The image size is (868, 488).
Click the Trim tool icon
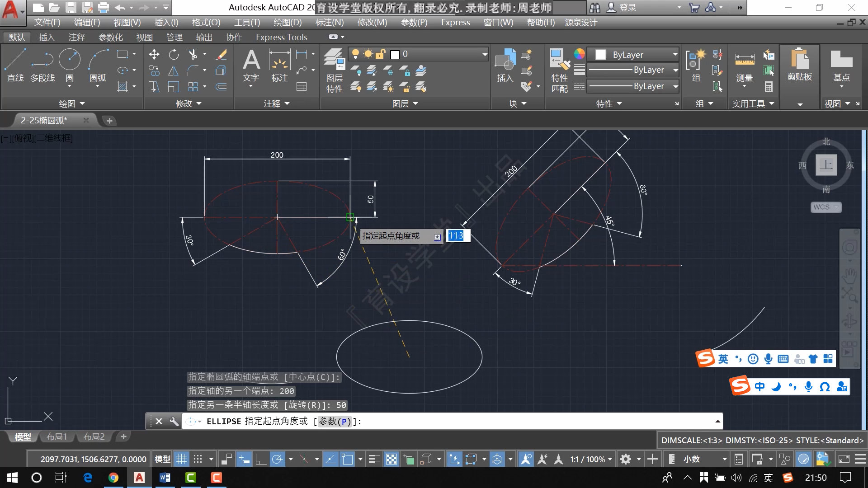pos(193,55)
